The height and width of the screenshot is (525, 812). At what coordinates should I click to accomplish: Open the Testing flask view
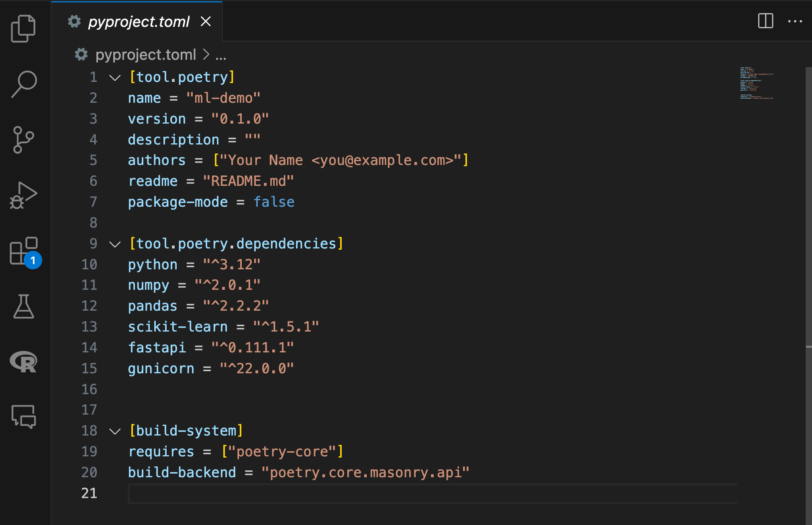(23, 307)
